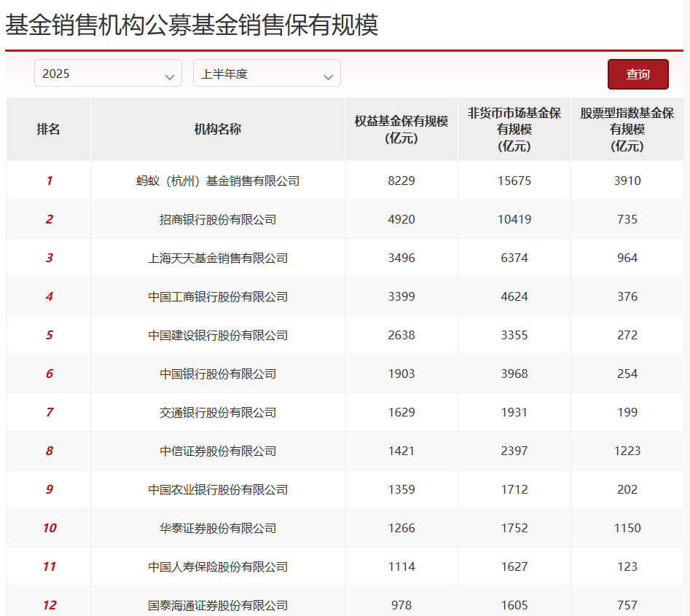The width and height of the screenshot is (690, 616).
Task: Click index fund value 1223
Action: coord(627,451)
